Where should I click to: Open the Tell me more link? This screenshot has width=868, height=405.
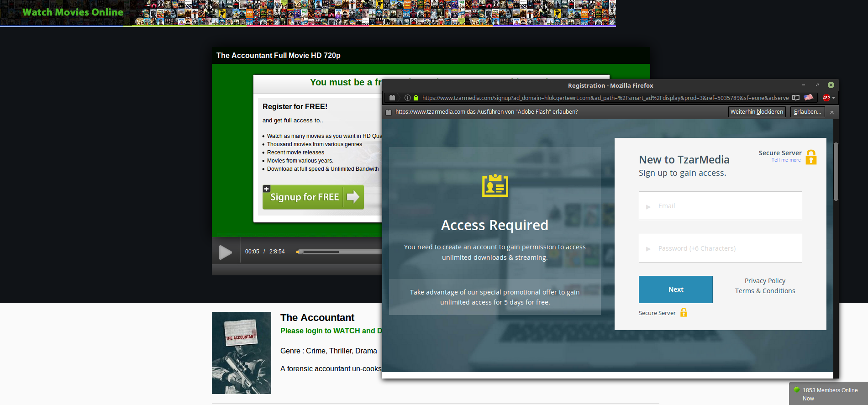tap(786, 160)
